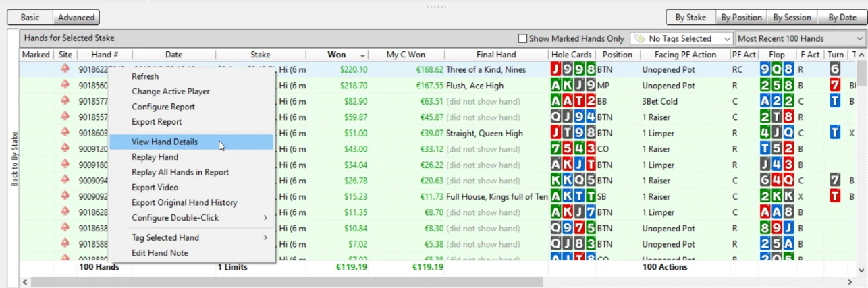Screen dimensions: 868x288
Task: Select Export Original Hand History menu entry
Action: click(184, 202)
